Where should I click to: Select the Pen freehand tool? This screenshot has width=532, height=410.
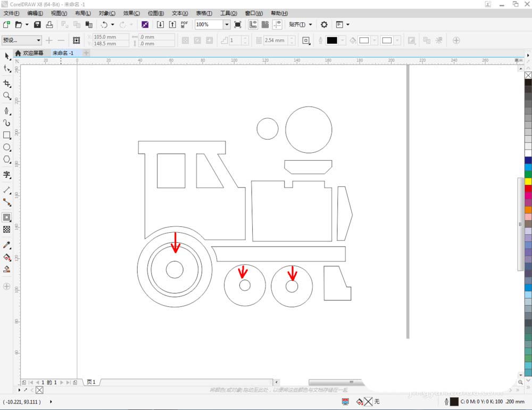(7, 111)
